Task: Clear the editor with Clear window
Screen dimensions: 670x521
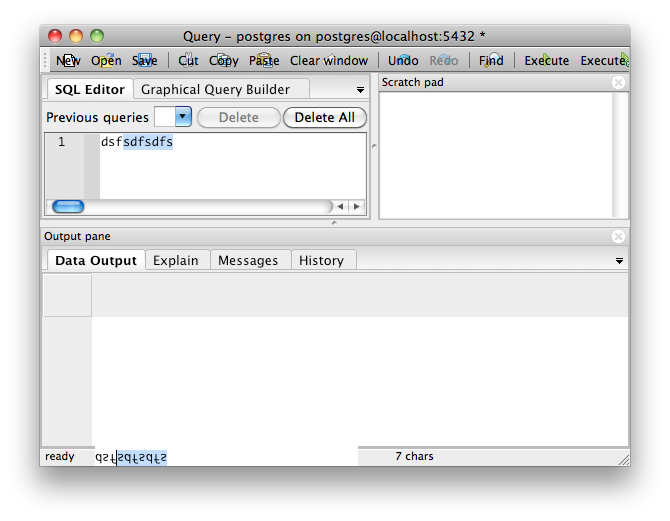Action: tap(329, 60)
